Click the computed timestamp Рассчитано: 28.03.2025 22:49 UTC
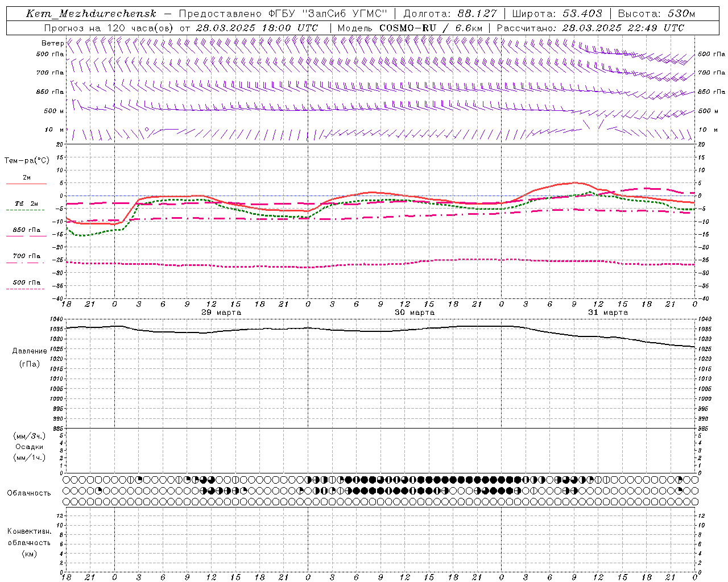Screen dimensions: 728x582 (x=590, y=28)
